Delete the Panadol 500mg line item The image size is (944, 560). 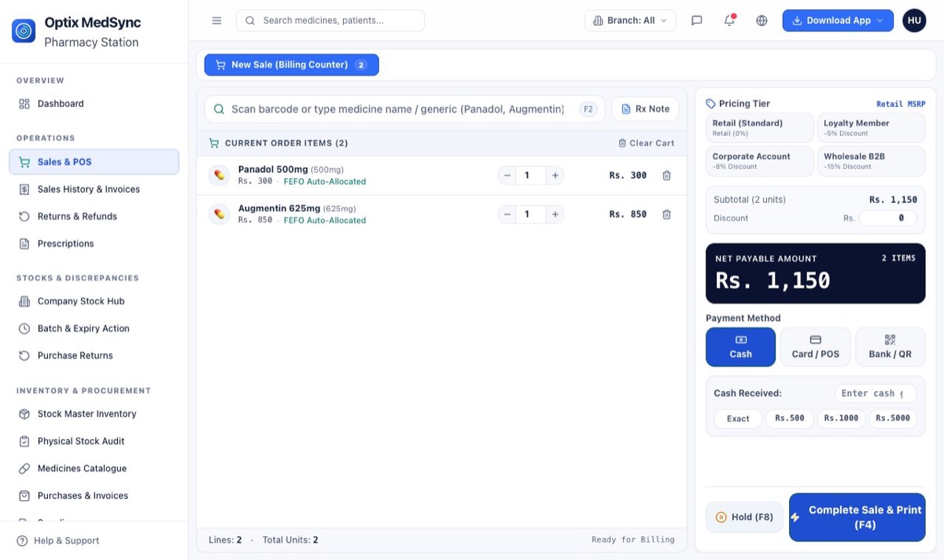coord(666,175)
